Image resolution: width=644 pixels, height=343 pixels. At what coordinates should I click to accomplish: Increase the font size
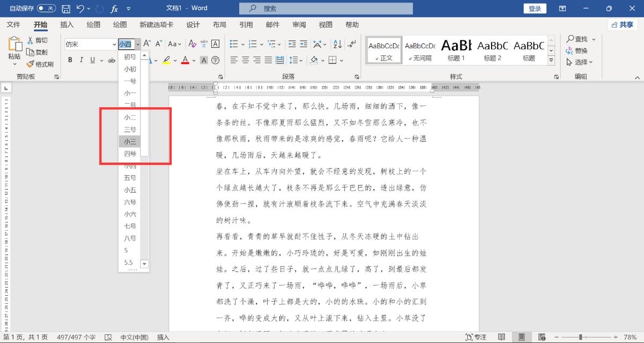(145, 44)
